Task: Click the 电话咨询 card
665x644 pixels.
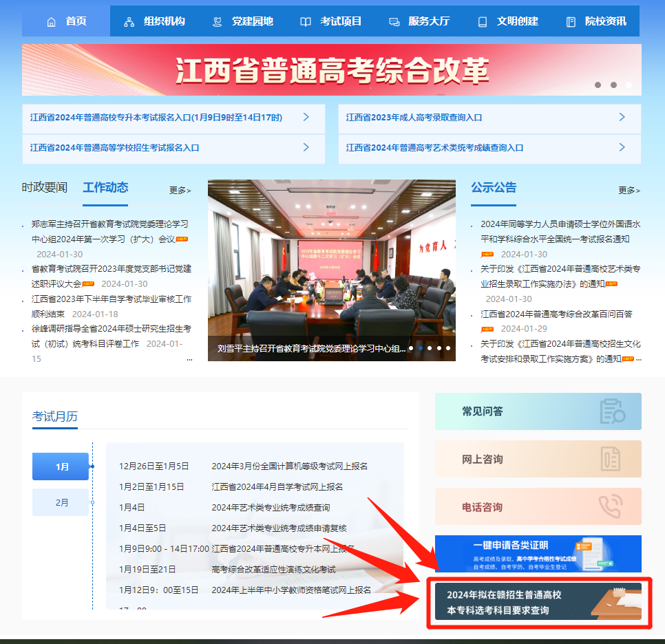Action: pos(538,506)
